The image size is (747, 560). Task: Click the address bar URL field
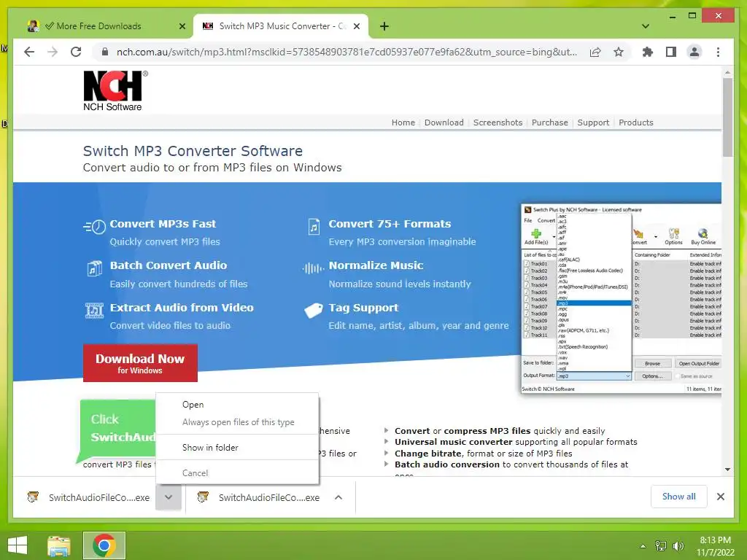(x=347, y=52)
